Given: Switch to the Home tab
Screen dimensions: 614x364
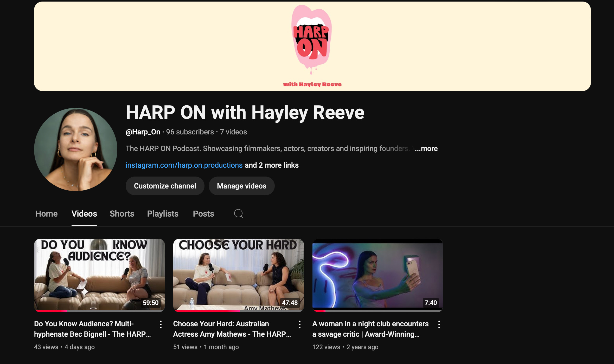Looking at the screenshot, I should pos(47,214).
